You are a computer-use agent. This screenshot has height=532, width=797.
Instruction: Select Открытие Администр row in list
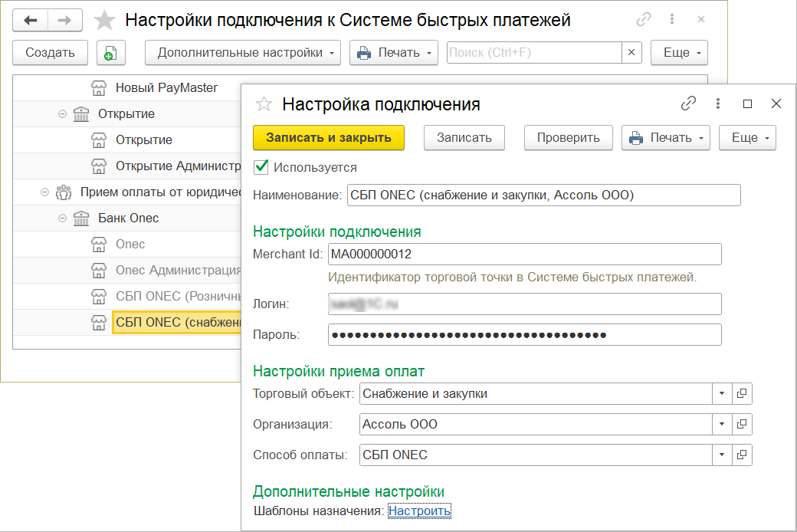127,166
